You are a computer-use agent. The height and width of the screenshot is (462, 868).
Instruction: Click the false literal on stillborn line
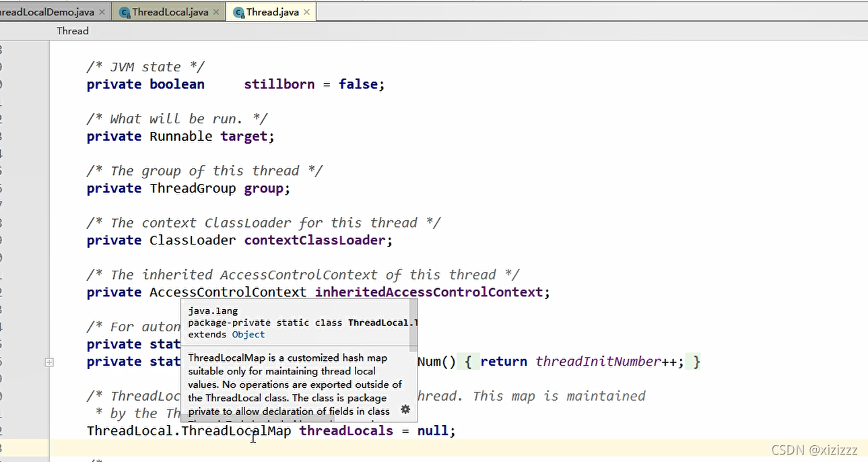(358, 84)
